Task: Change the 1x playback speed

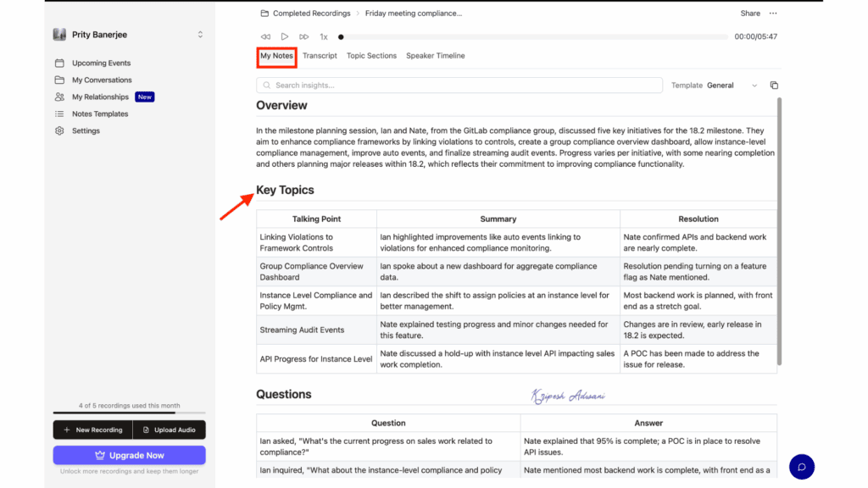Action: point(324,37)
